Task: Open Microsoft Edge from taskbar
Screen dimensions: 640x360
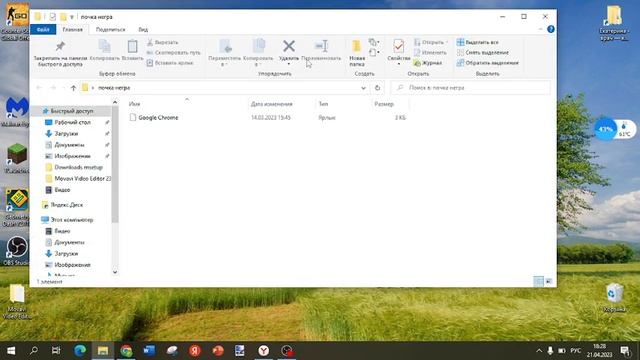Action: click(x=80, y=351)
